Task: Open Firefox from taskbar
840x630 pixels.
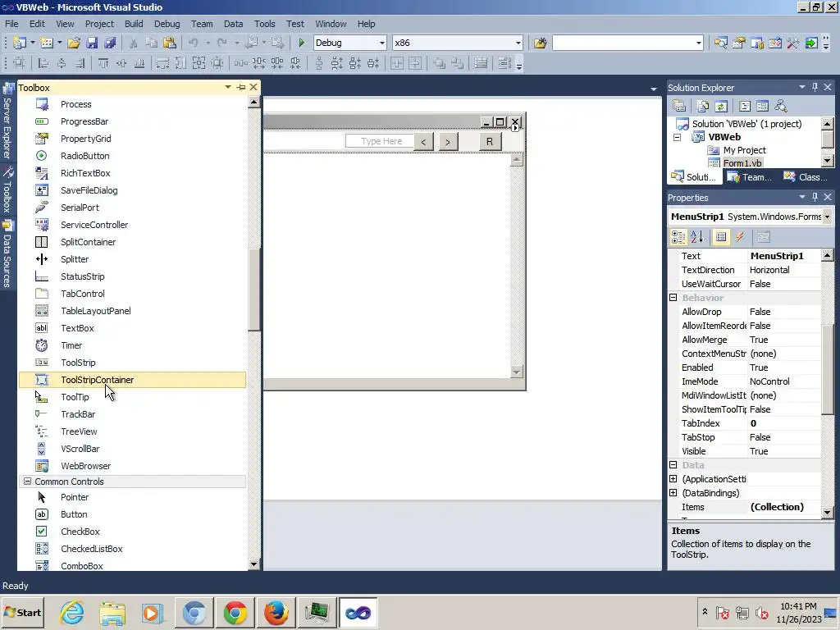Action: click(276, 612)
